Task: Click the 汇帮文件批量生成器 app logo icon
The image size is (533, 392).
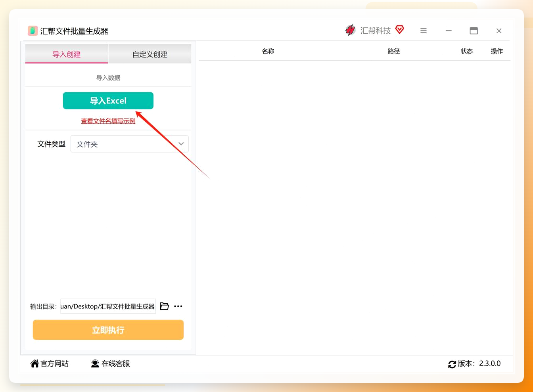Action: [33, 31]
